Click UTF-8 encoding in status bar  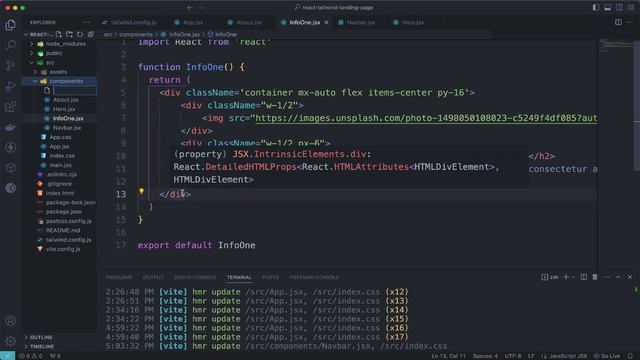(x=513, y=356)
